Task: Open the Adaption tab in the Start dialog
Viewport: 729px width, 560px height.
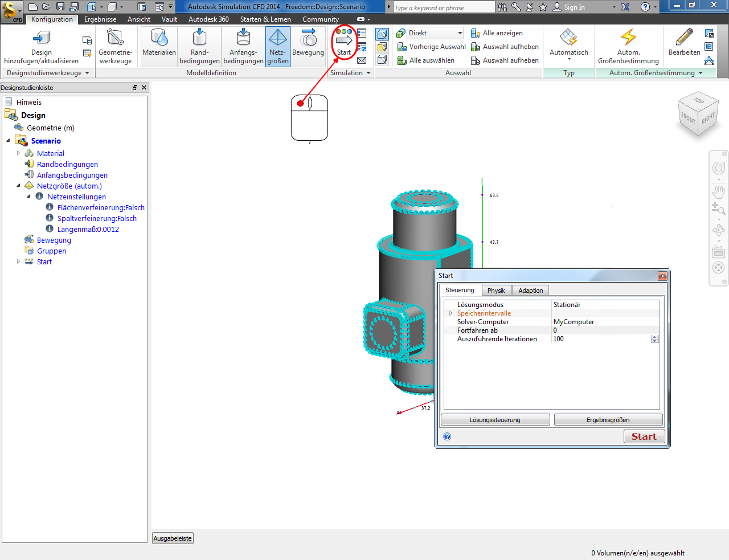Action: click(531, 291)
